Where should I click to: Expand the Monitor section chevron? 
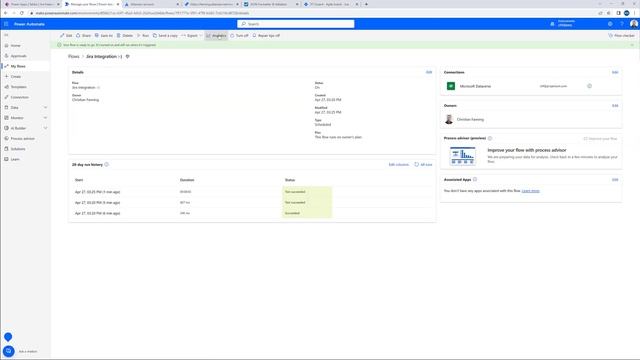click(x=45, y=118)
